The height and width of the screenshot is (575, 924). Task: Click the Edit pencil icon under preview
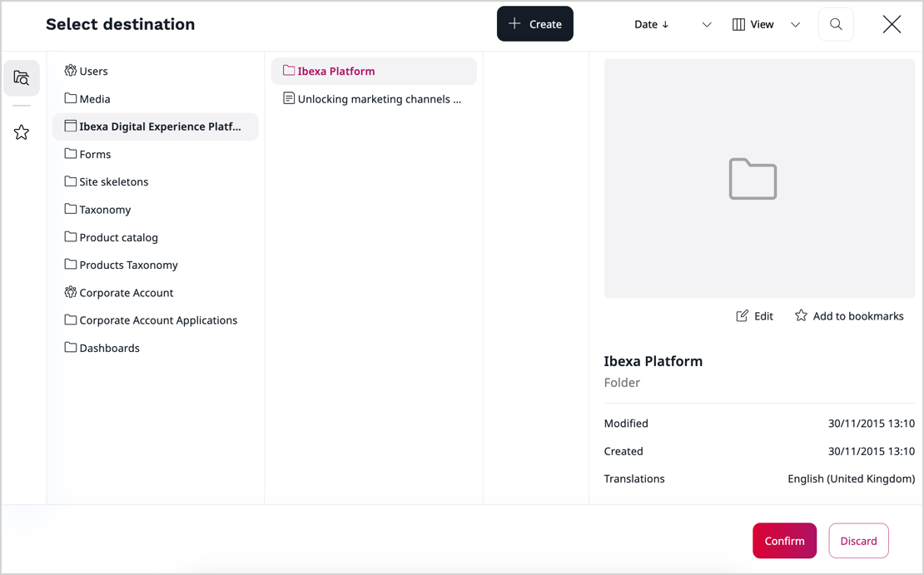(743, 315)
